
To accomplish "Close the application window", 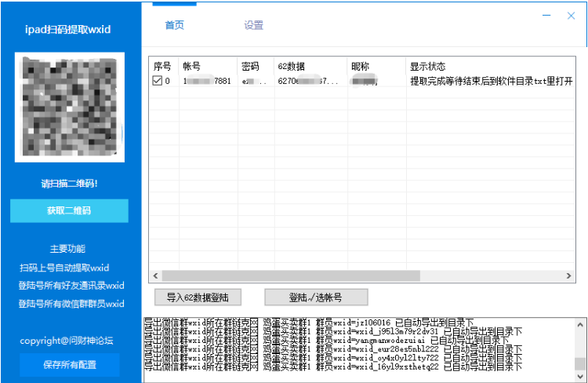I will (x=571, y=16).
